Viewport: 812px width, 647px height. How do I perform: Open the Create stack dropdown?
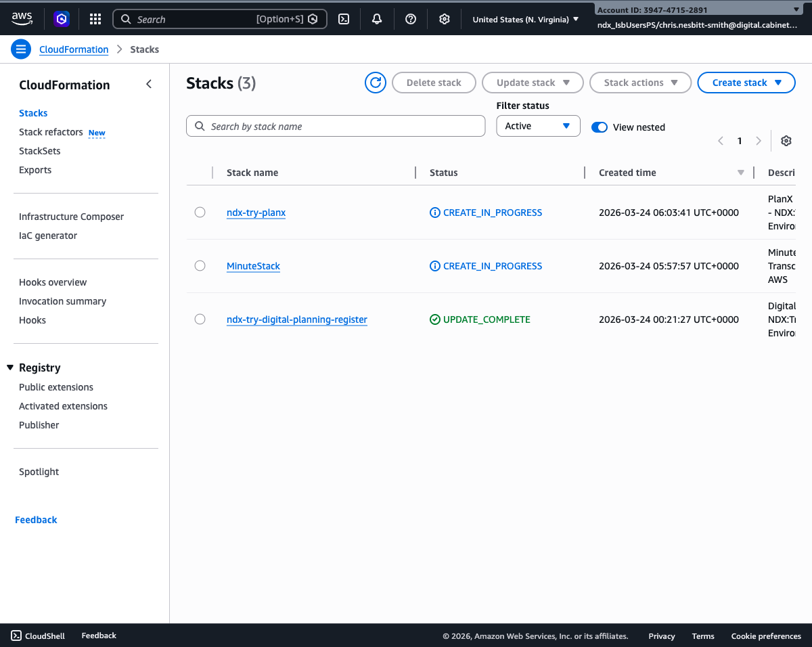(746, 82)
